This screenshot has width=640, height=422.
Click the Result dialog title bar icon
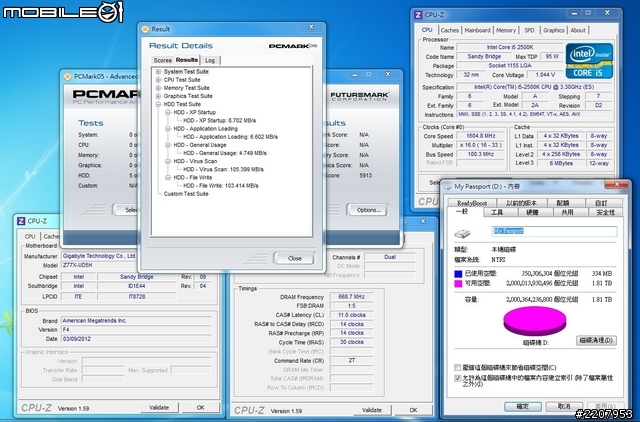pos(145,29)
